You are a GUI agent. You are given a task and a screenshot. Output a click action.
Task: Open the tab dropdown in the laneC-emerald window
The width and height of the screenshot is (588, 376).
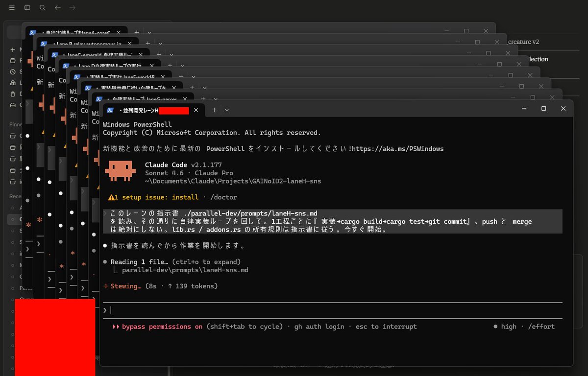click(x=171, y=54)
